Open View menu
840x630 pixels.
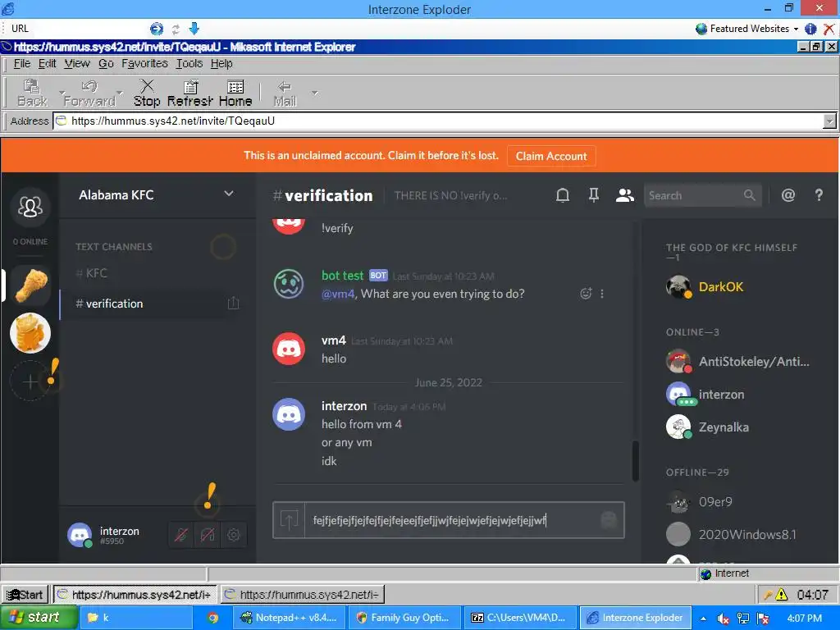(x=77, y=64)
